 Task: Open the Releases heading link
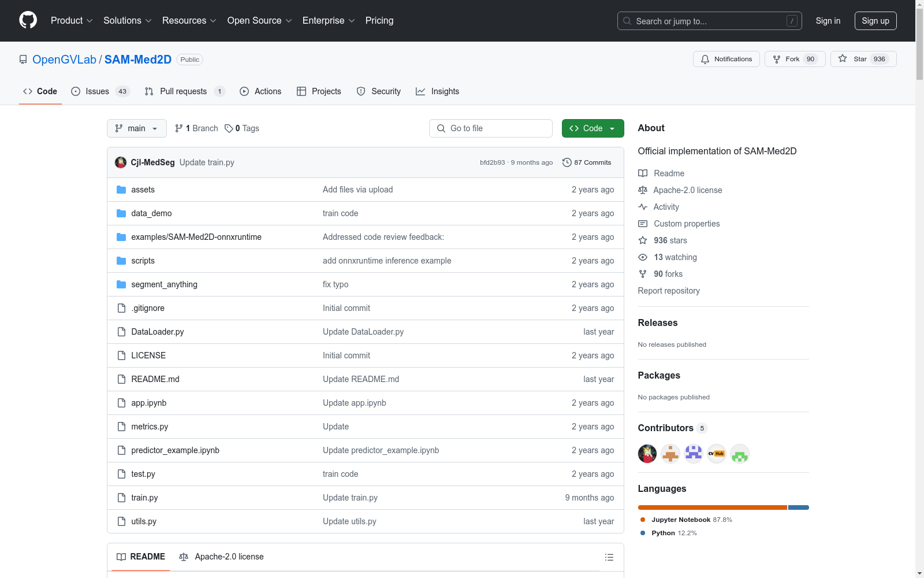click(x=658, y=323)
